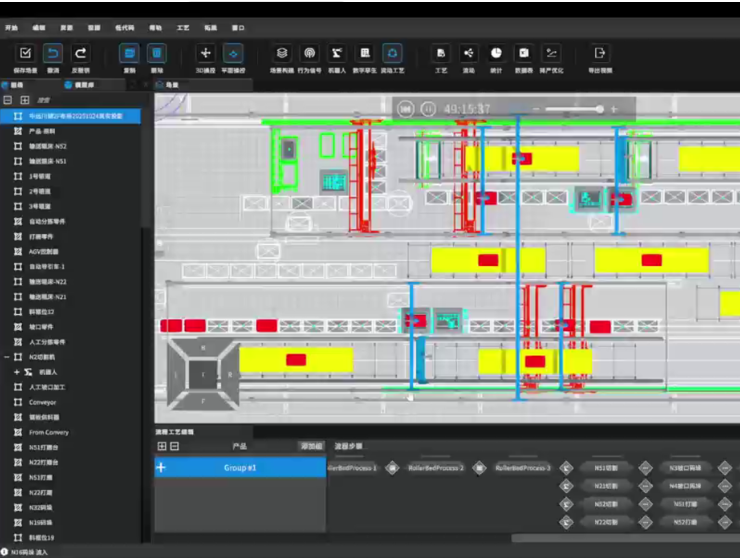Screen dimensions: 740x560
Task: Expand the Group #1 plus sign
Action: [x=161, y=468]
